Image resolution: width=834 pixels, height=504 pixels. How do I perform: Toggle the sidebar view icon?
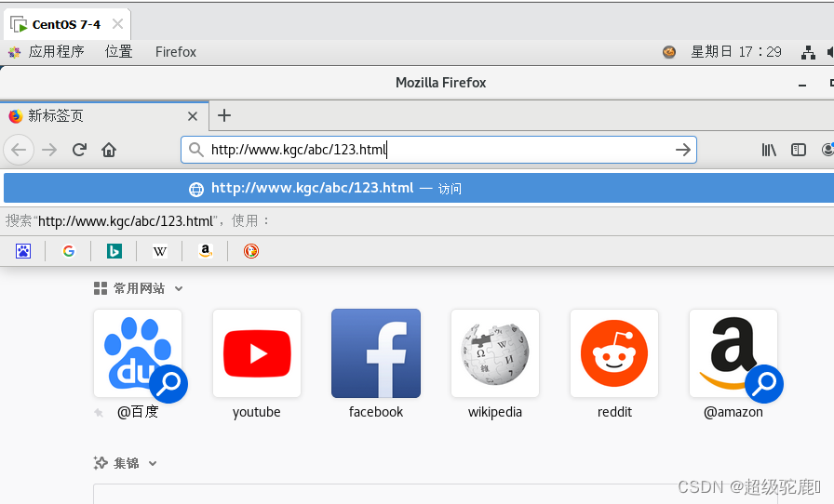pos(799,150)
